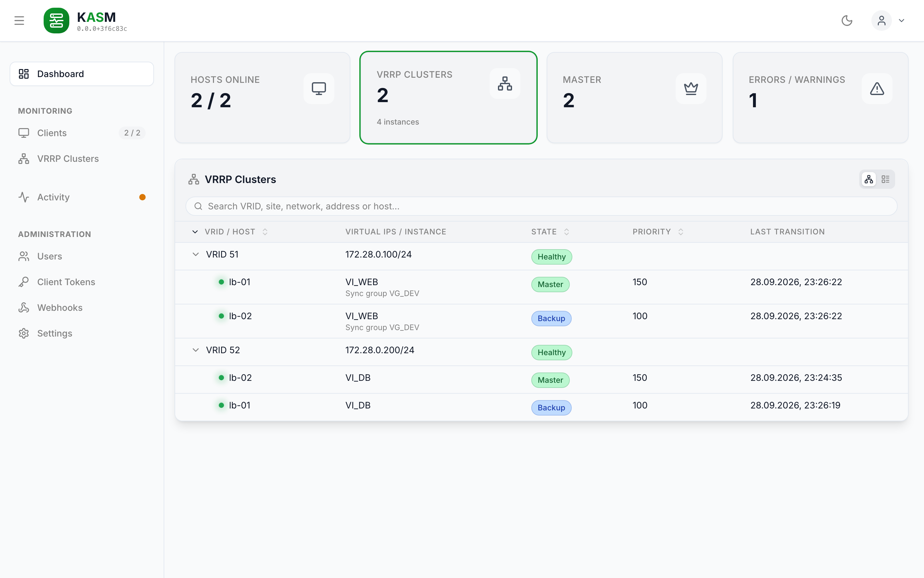
Task: Click virtual IP 172.28.0.100/24
Action: point(378,255)
